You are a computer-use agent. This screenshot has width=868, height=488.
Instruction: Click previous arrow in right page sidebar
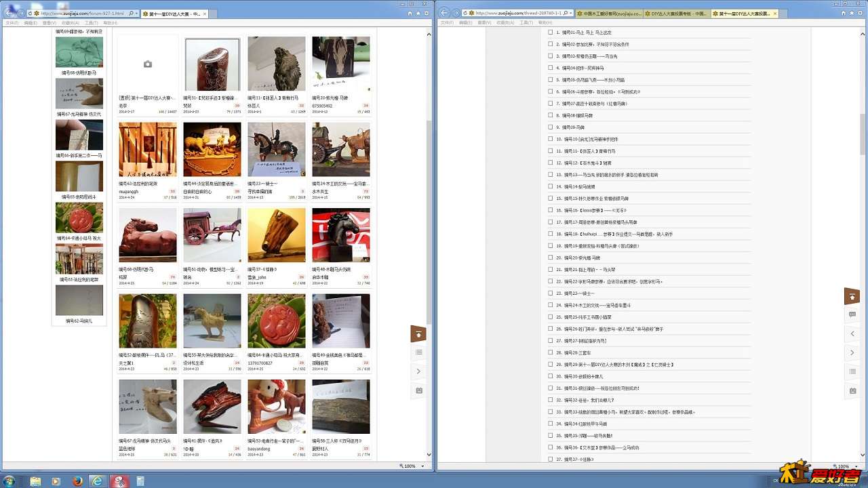852,333
